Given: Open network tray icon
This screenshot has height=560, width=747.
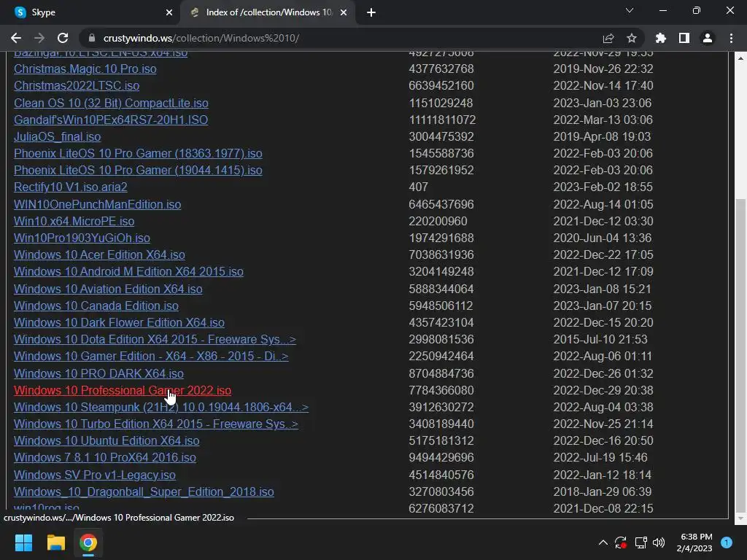Looking at the screenshot, I should (x=640, y=542).
